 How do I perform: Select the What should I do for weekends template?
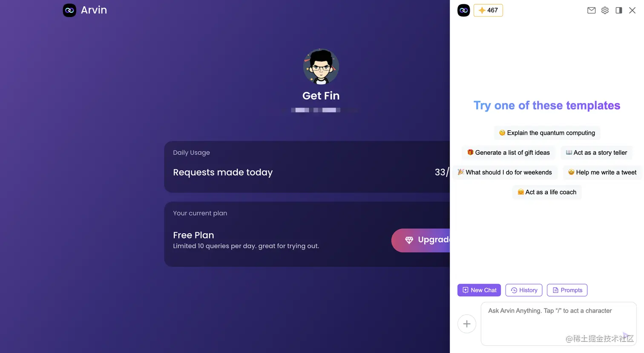505,172
